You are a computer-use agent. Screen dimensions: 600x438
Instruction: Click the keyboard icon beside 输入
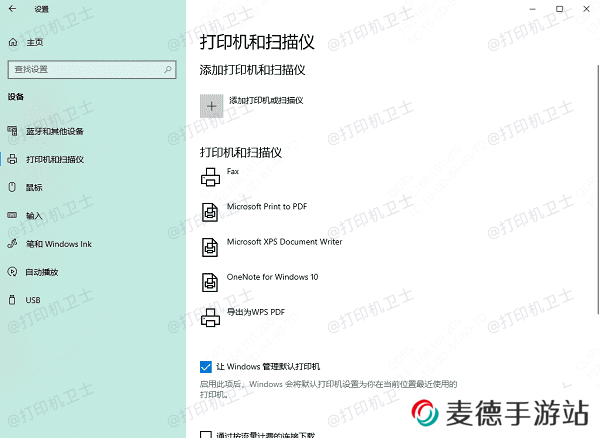point(12,215)
